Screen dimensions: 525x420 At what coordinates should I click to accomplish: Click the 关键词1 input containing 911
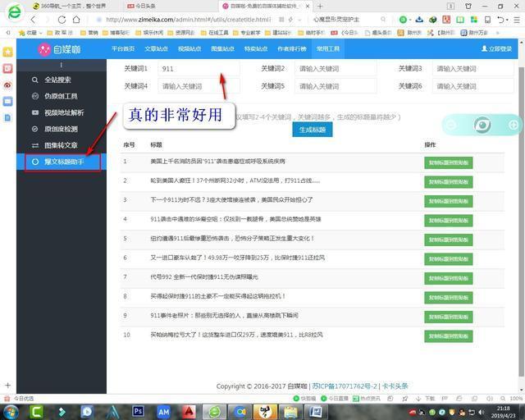click(199, 69)
